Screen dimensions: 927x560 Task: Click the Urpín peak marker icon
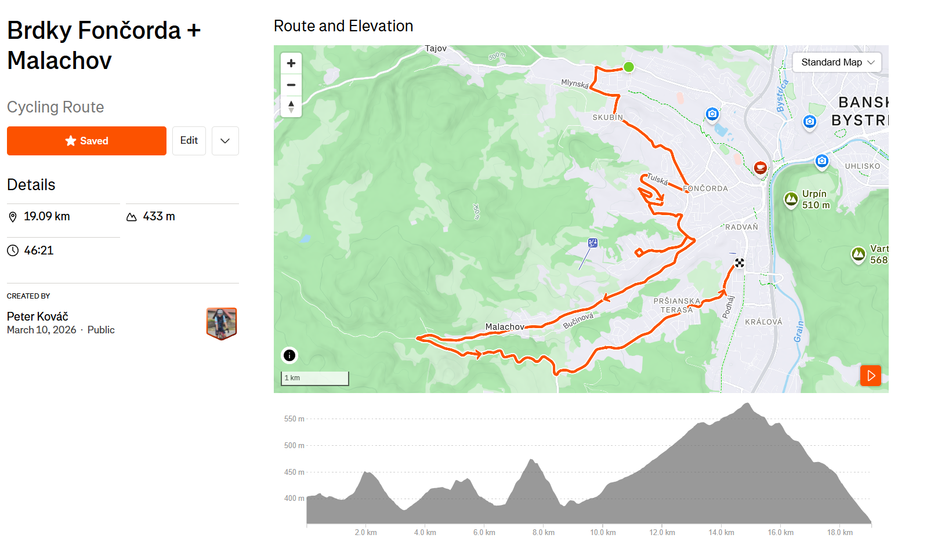(791, 199)
